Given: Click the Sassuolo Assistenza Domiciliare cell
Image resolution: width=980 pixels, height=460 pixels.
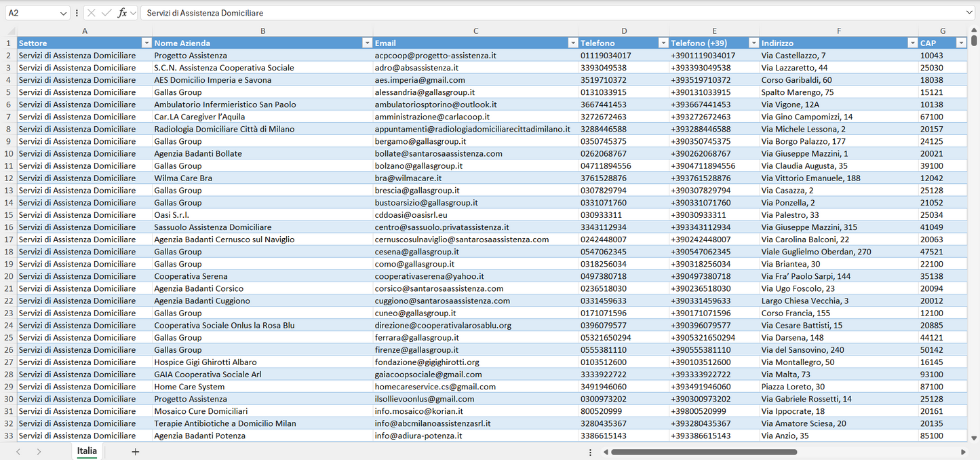Looking at the screenshot, I should (x=263, y=227).
